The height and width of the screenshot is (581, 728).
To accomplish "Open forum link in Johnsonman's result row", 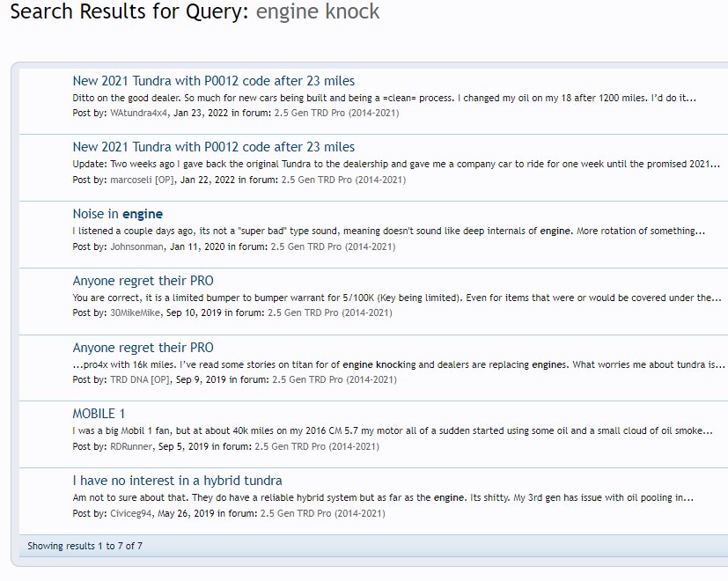I will click(333, 246).
